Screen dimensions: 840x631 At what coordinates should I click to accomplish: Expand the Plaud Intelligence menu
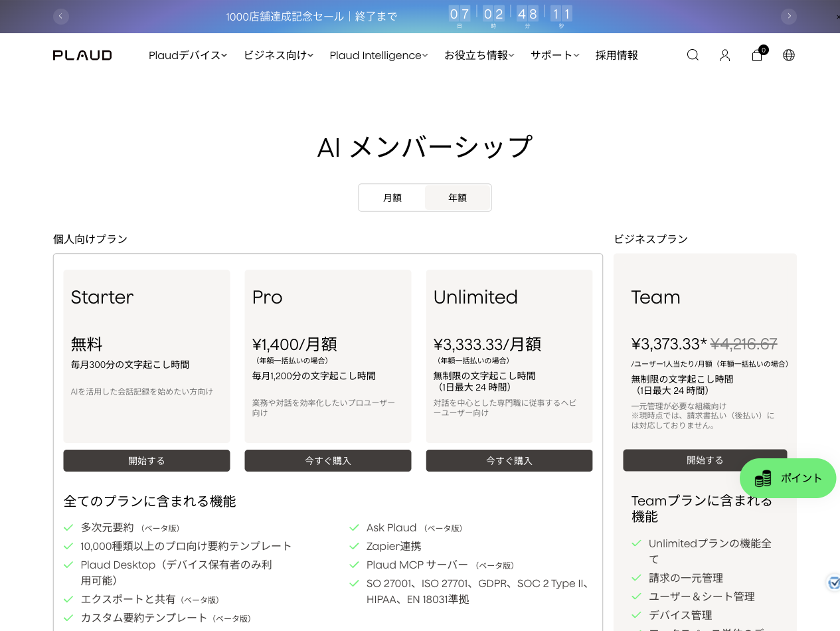(378, 55)
